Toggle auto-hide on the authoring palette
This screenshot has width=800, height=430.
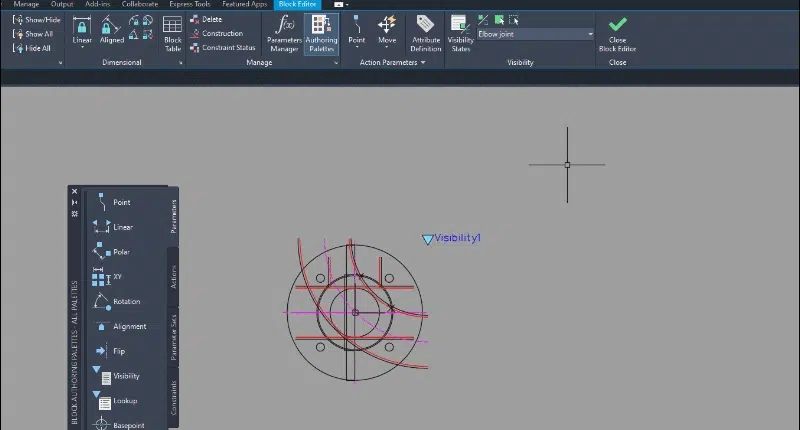[74, 203]
